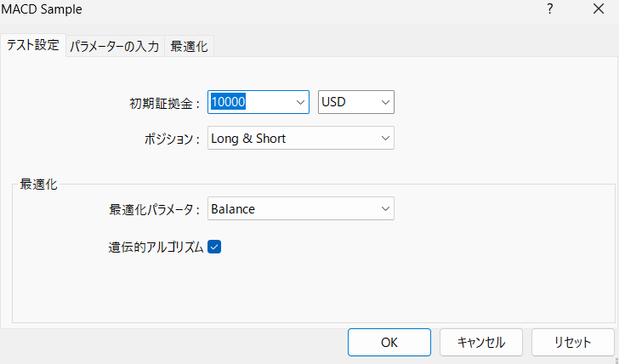Switch to the テスト設定 tab
The height and width of the screenshot is (364, 619).
(33, 46)
